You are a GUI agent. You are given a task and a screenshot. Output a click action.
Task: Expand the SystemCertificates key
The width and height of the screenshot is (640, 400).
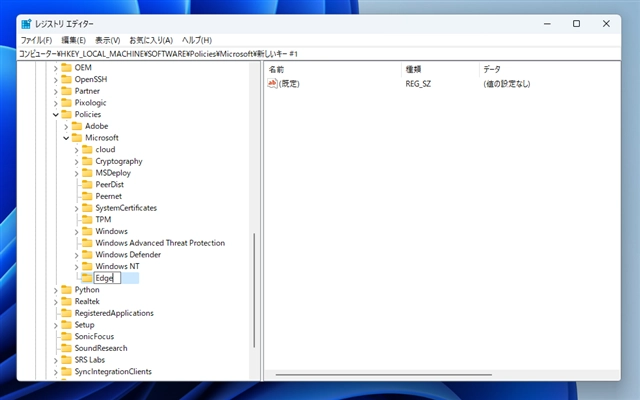[76, 209]
